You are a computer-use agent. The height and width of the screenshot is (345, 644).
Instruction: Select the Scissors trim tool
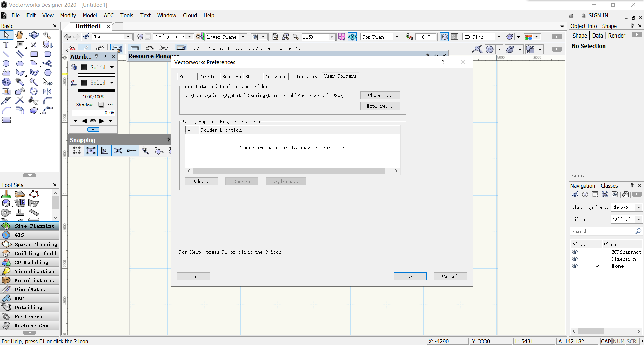[33, 100]
